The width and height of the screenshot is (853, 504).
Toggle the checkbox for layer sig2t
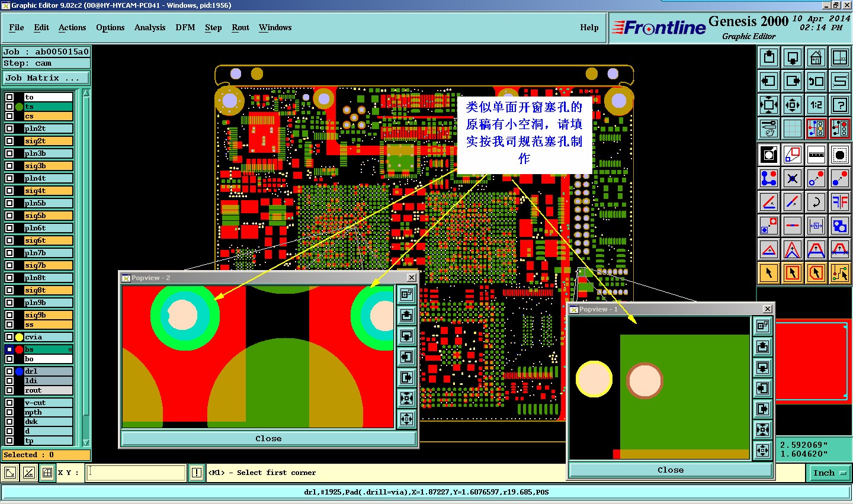[9, 141]
